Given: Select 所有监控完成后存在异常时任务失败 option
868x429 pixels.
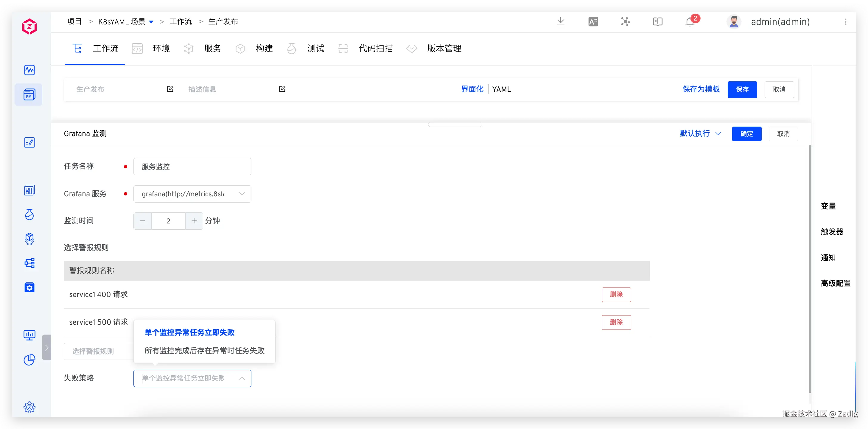Looking at the screenshot, I should coord(204,350).
